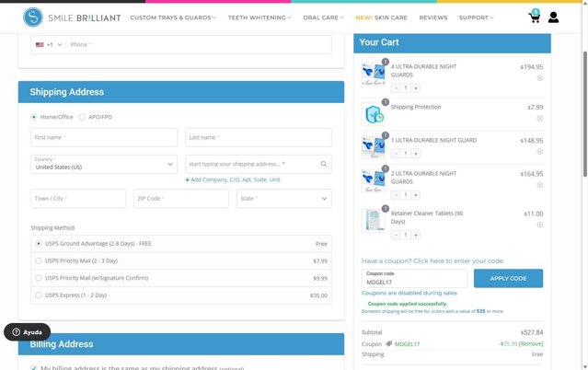This screenshot has width=588, height=370.
Task: Choose USPS Priority Mail with Signature Confirm
Action: click(39, 278)
